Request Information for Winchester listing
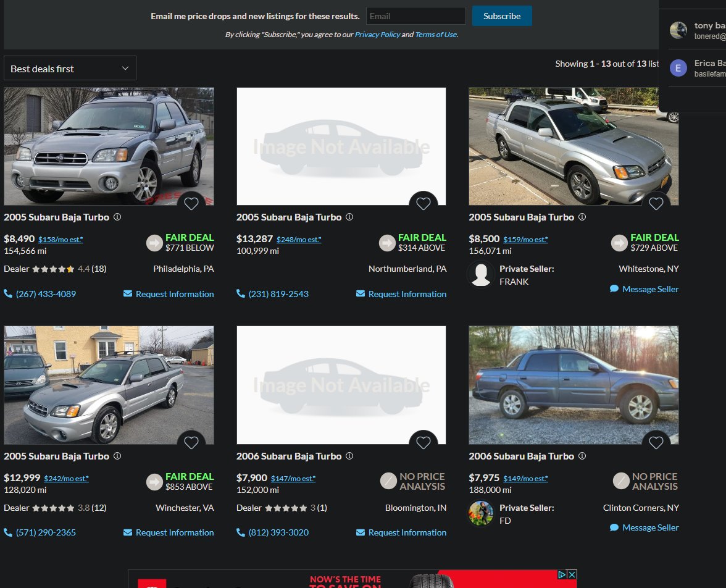 click(169, 532)
